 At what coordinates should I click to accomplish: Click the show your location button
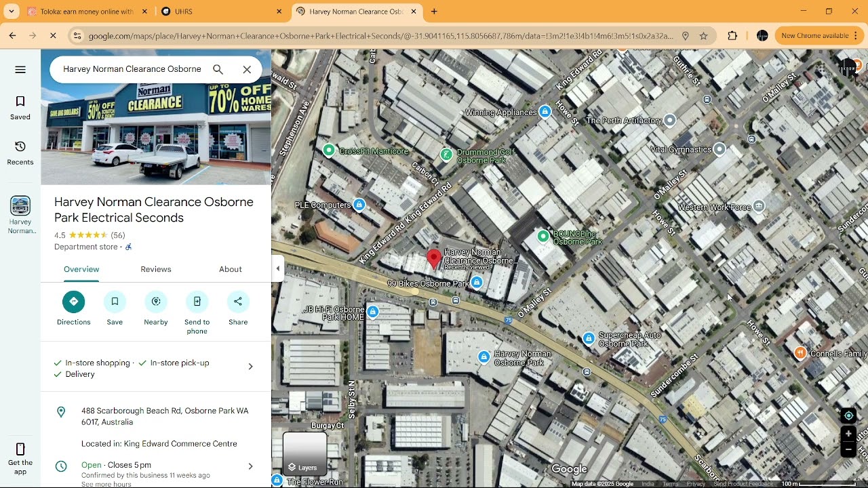click(x=848, y=415)
